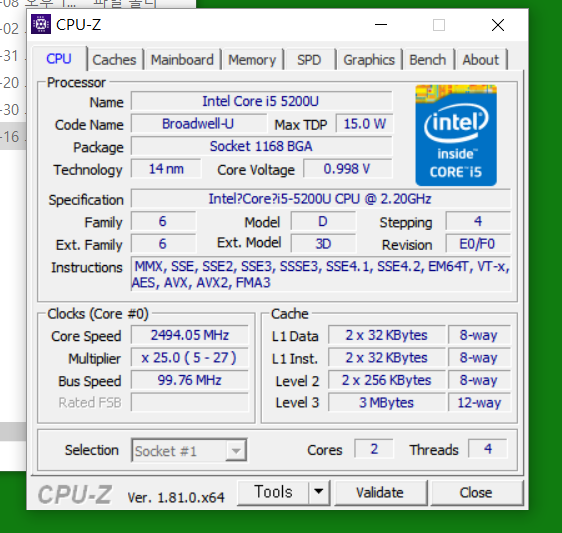Select the CPU tab
The height and width of the screenshot is (533, 562).
point(59,58)
